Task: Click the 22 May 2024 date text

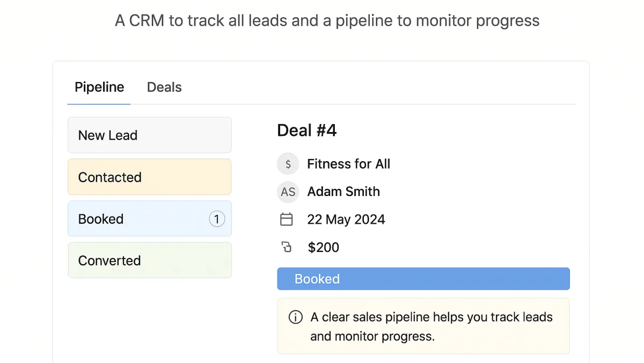Action: [x=346, y=219]
